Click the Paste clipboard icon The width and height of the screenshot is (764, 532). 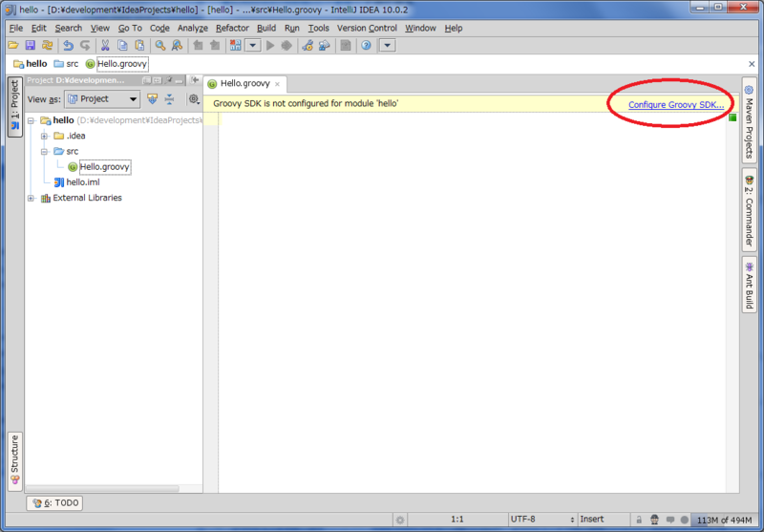(139, 45)
